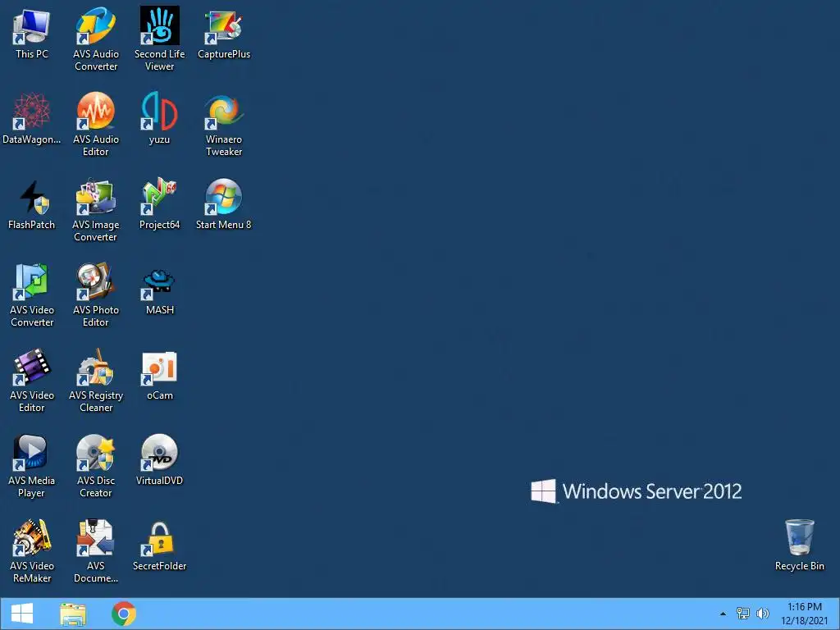
Task: Open the Windows Start button
Action: click(22, 614)
